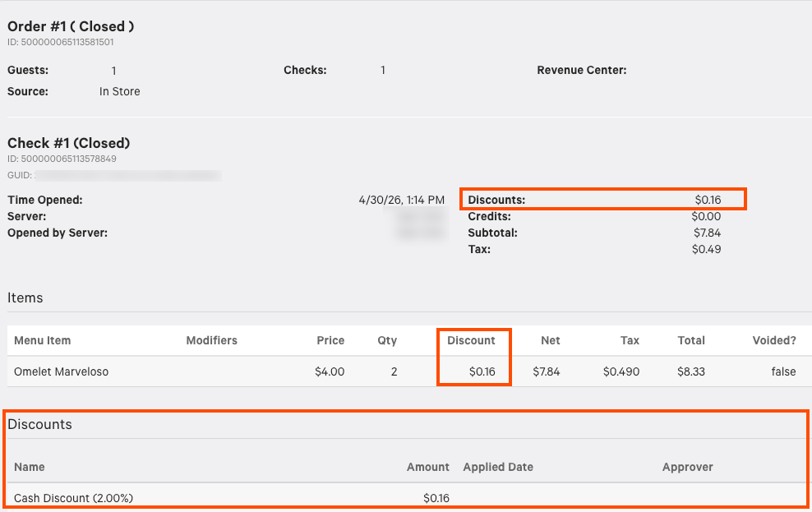
Task: Click the item price $4.00
Action: pos(330,371)
